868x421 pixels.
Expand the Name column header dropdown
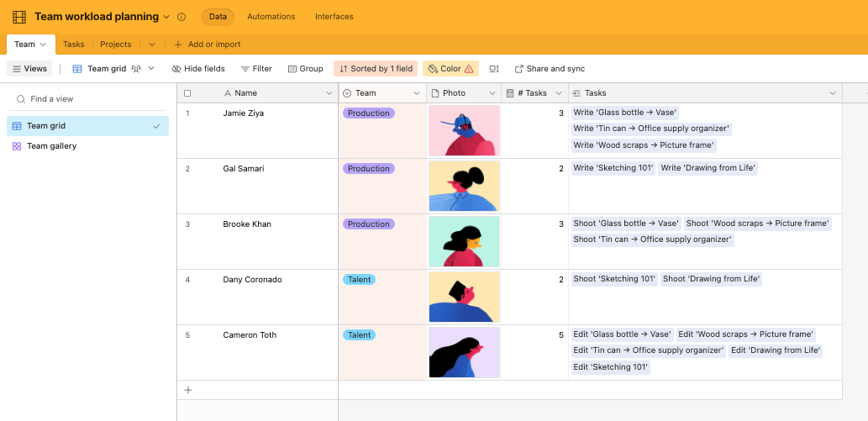point(329,93)
